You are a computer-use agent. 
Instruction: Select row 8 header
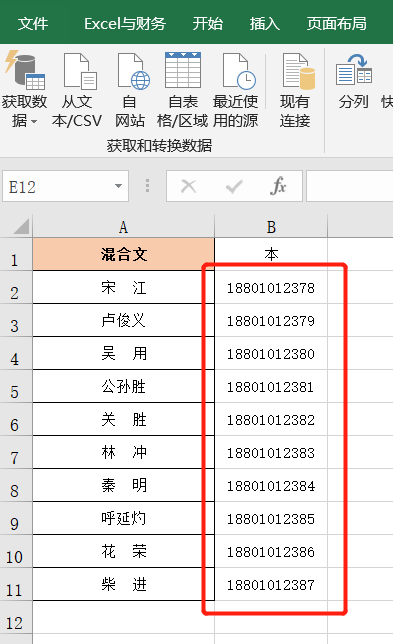[16, 485]
